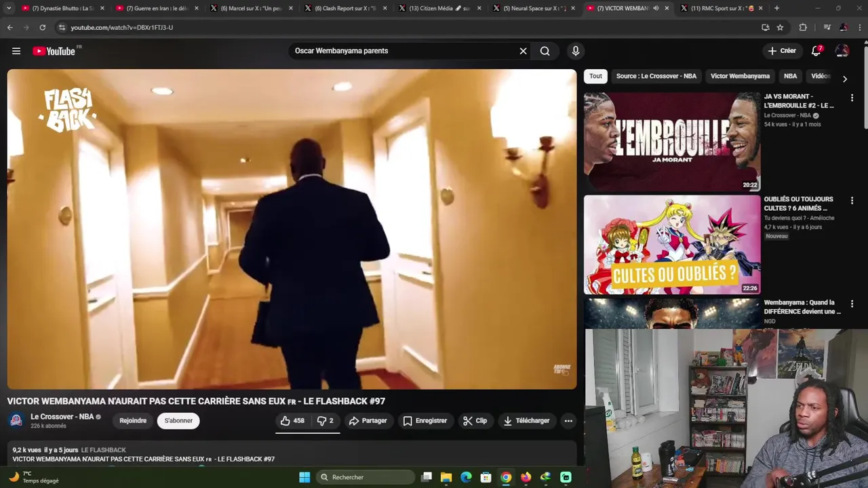Bookmark this page with the star
Screen dimensions: 868x488
point(780,27)
